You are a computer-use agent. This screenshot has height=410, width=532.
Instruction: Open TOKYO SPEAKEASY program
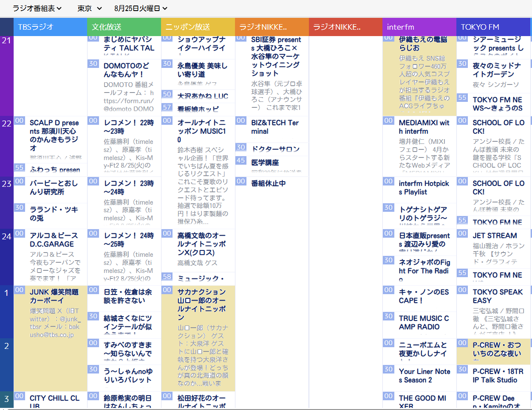coord(494,312)
